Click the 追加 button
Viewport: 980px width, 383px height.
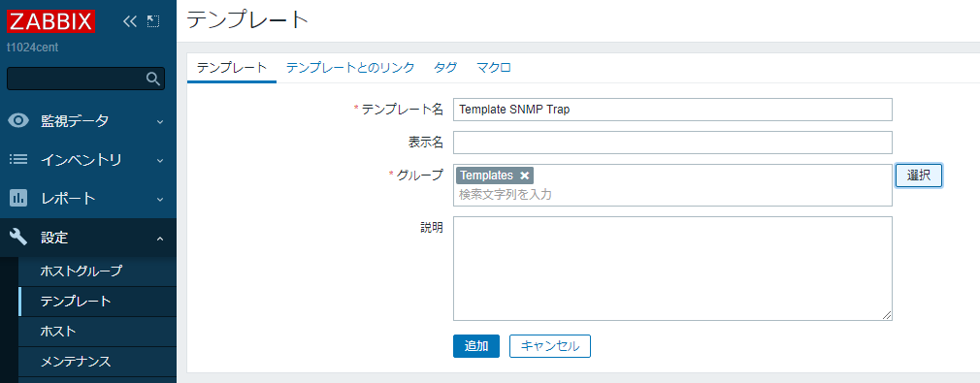pos(476,345)
